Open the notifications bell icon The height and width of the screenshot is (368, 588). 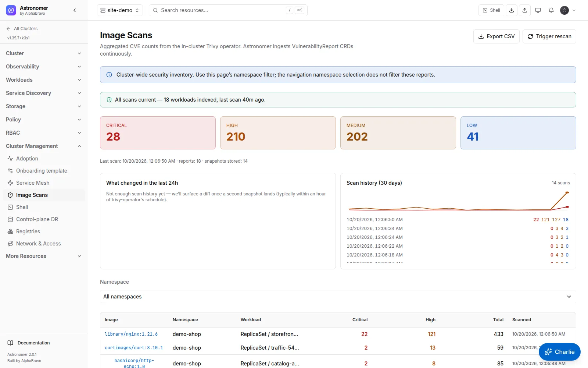click(551, 10)
